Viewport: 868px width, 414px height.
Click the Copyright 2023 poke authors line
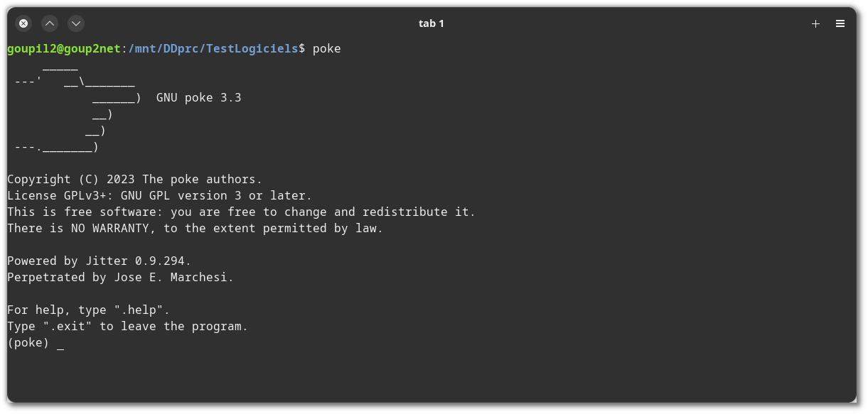click(x=135, y=180)
